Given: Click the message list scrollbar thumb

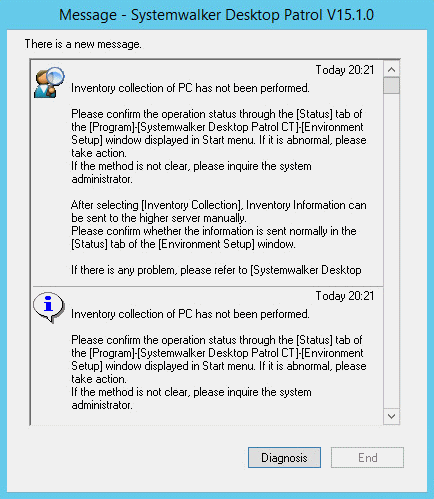Looking at the screenshot, I should point(391,85).
